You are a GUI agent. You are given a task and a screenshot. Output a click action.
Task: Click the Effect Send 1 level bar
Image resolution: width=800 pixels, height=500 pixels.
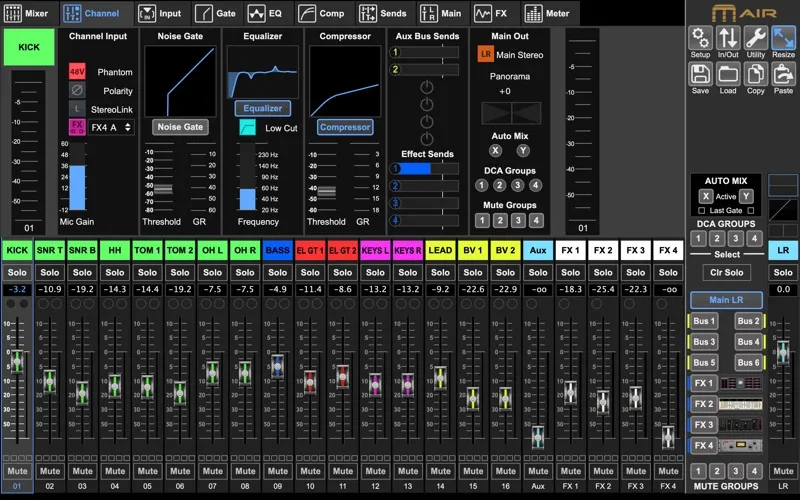pyautogui.click(x=427, y=168)
